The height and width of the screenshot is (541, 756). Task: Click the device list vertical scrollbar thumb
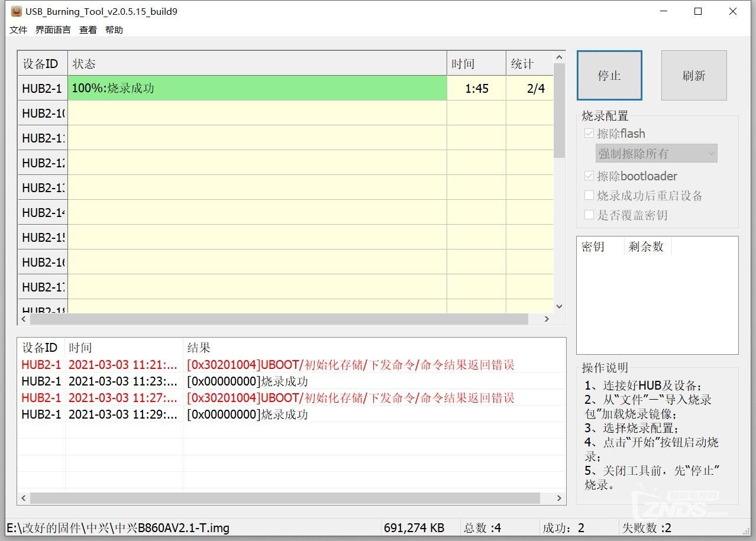pos(559,109)
